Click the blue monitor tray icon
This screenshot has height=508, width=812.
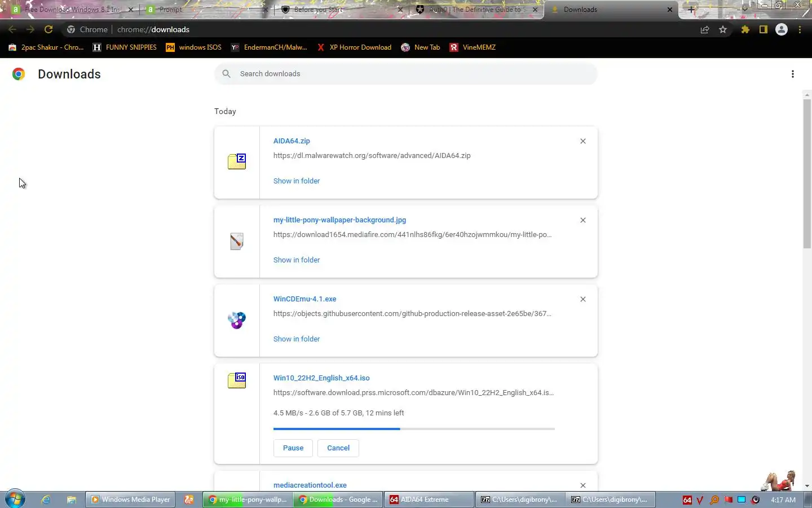click(x=742, y=500)
